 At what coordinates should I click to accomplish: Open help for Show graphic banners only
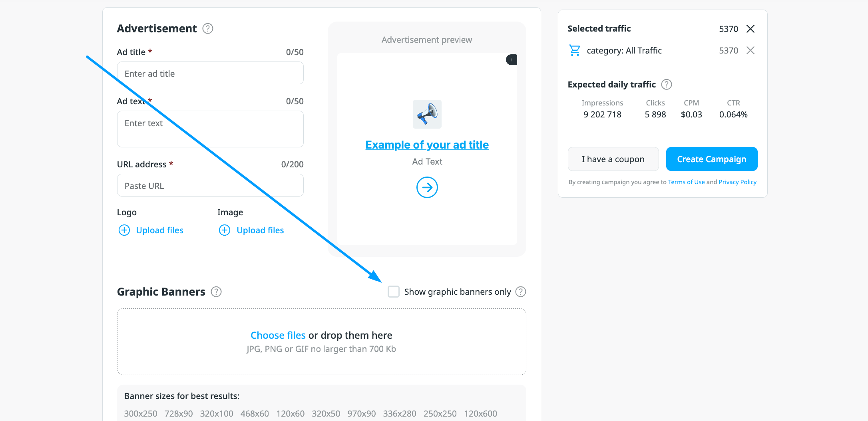521,292
